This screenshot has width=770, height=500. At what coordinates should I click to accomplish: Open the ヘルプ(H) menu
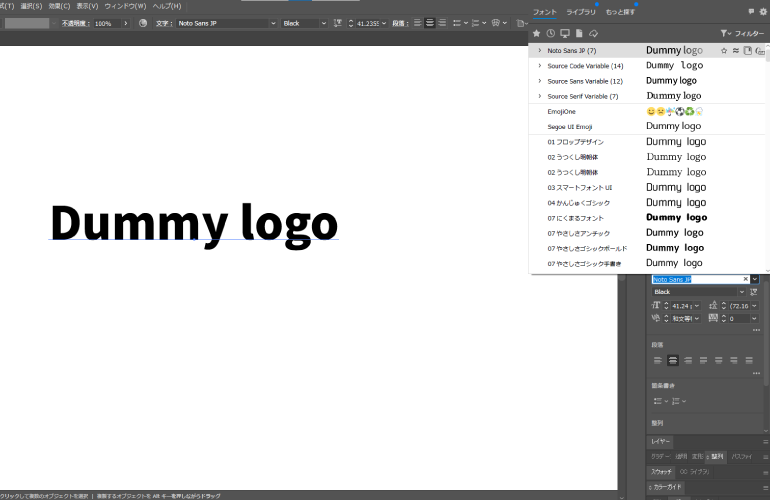167,6
